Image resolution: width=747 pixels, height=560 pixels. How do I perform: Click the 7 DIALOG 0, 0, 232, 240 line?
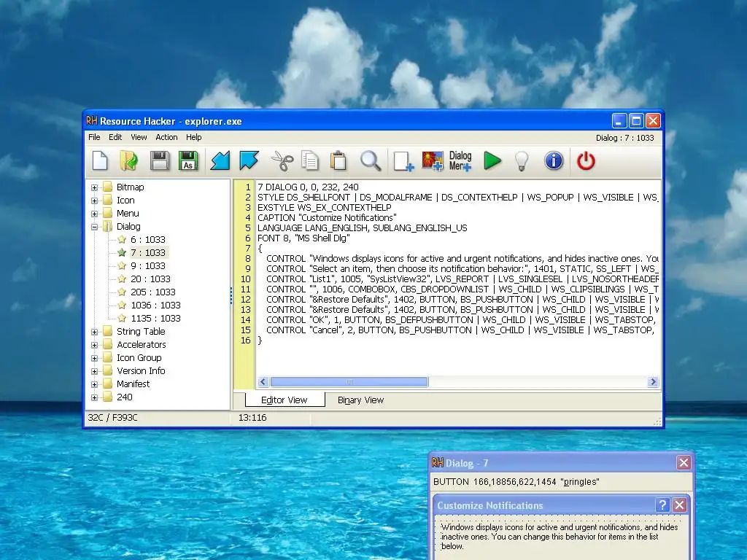[308, 187]
